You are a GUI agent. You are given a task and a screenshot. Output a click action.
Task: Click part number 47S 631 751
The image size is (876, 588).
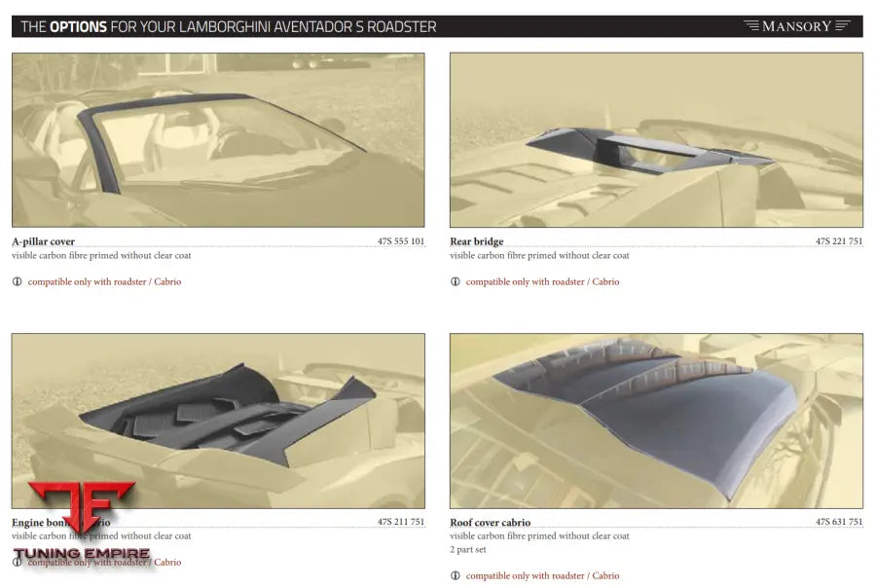tap(839, 522)
